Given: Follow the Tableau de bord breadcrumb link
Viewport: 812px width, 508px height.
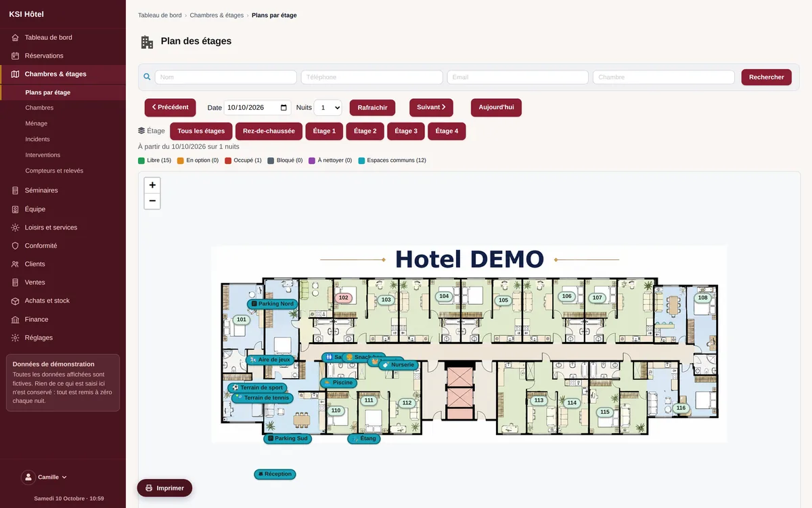Looking at the screenshot, I should [160, 15].
